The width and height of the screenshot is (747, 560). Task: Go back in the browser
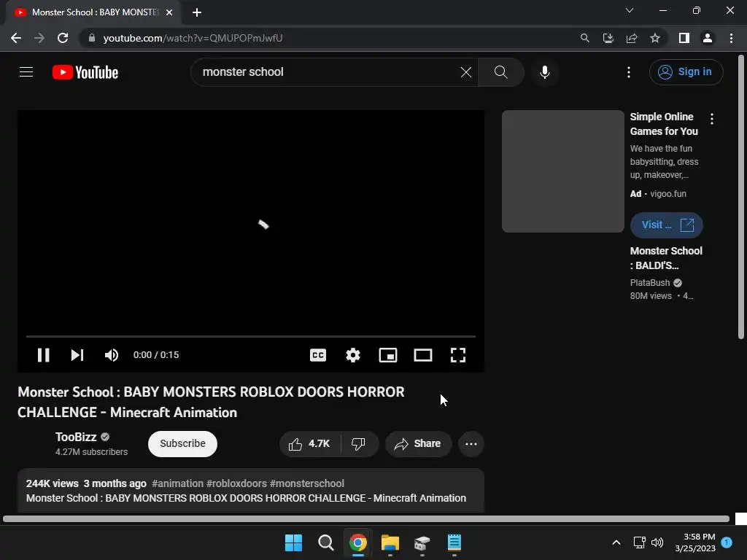pyautogui.click(x=16, y=38)
